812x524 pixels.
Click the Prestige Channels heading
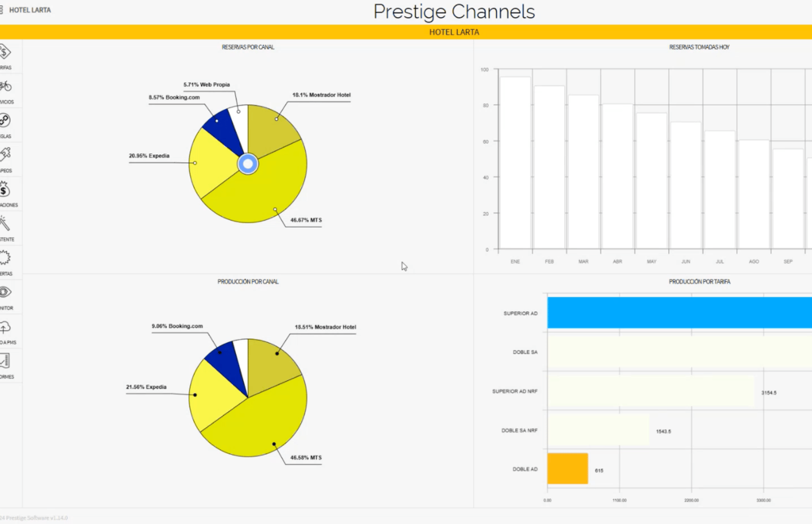(454, 12)
